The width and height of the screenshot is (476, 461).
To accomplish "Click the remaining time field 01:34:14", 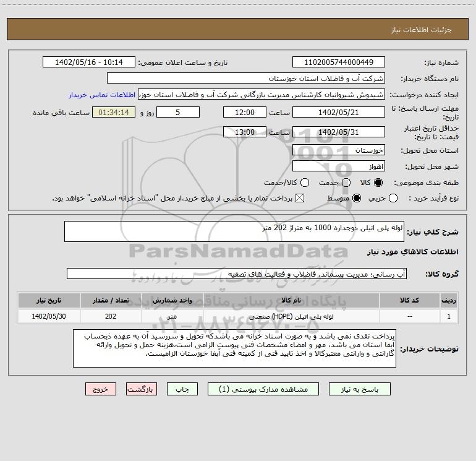I will coord(114,112).
